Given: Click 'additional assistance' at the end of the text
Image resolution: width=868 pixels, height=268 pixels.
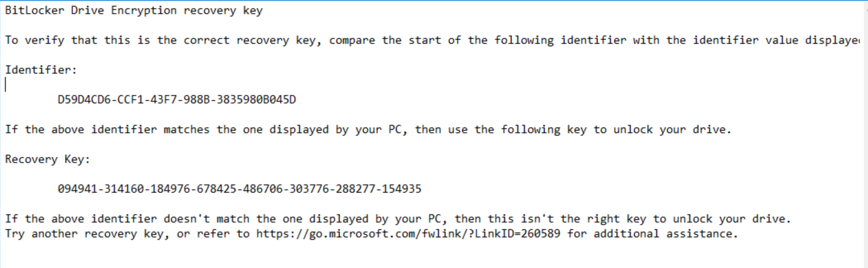Looking at the screenshot, I should [x=665, y=234].
